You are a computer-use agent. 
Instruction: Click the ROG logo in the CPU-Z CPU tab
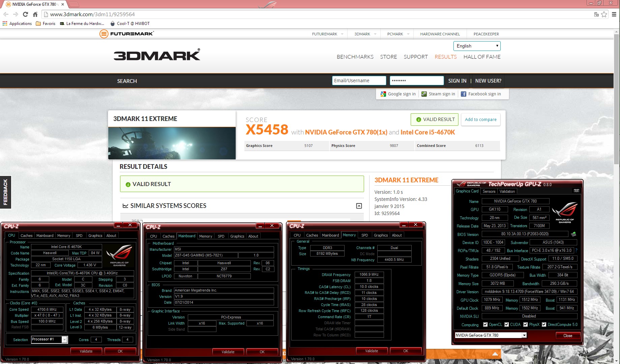pyautogui.click(x=119, y=255)
